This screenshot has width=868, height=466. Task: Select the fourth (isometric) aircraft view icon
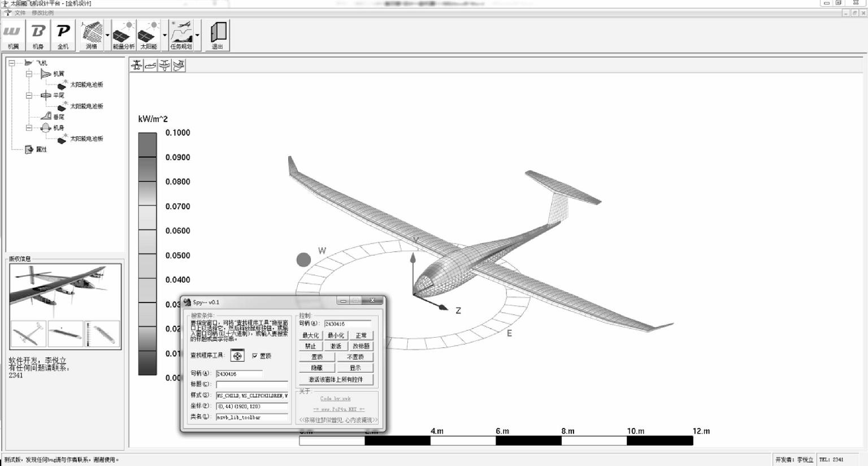coord(179,66)
